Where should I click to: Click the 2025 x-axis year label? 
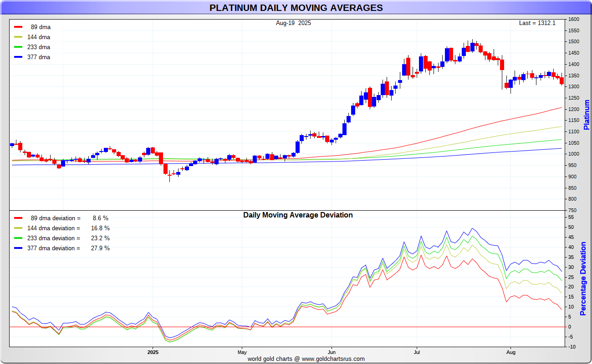click(x=153, y=352)
